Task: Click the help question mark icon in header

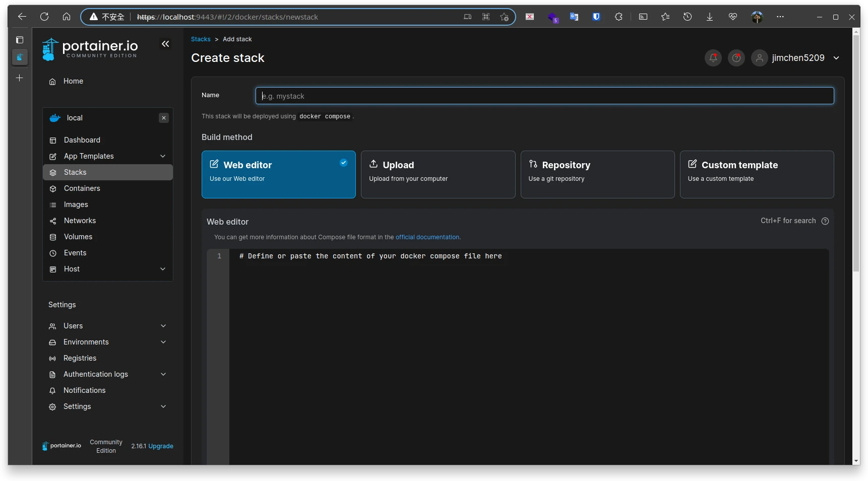Action: (736, 58)
